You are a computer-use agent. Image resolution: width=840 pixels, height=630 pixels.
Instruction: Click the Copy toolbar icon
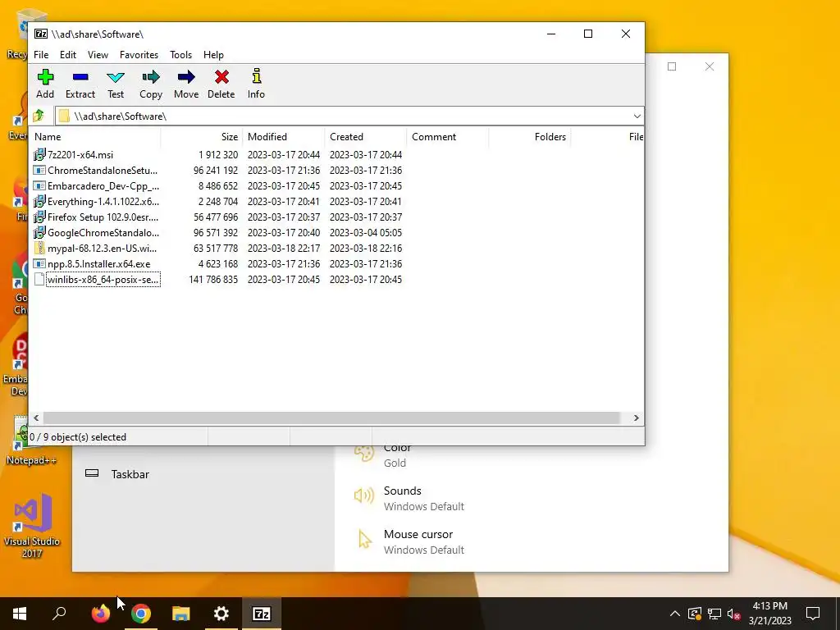pos(151,84)
